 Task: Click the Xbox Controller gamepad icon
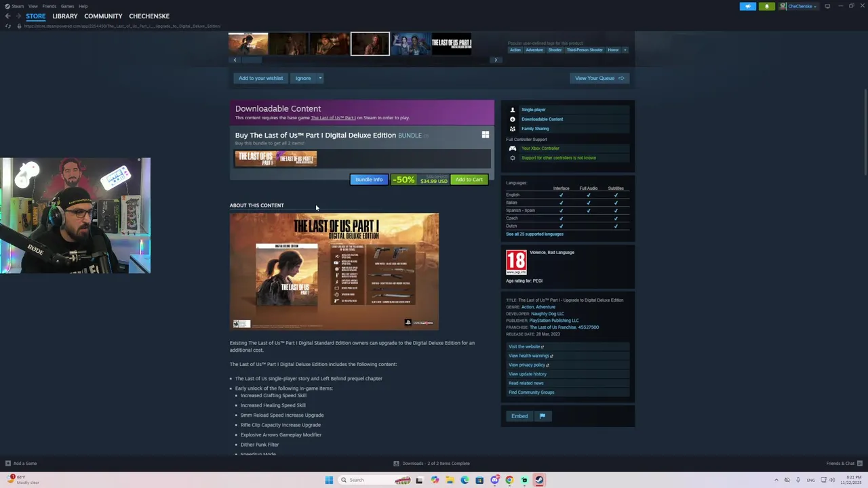tap(513, 148)
